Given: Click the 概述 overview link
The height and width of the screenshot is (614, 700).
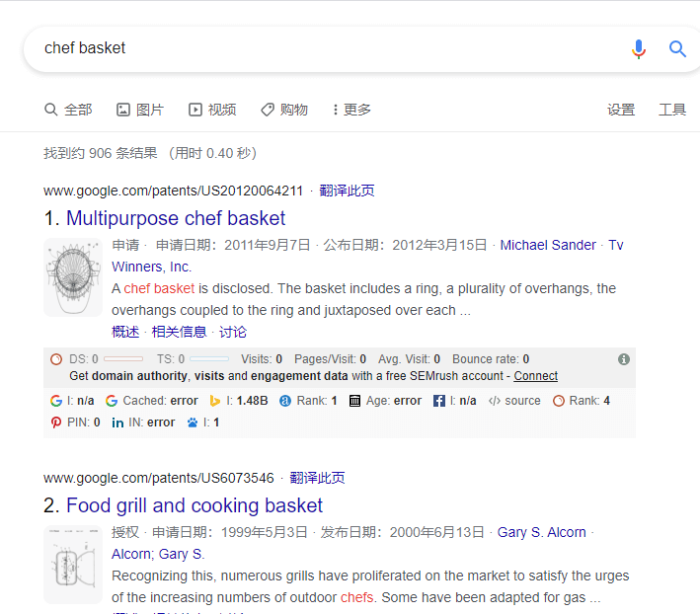Looking at the screenshot, I should tap(125, 332).
